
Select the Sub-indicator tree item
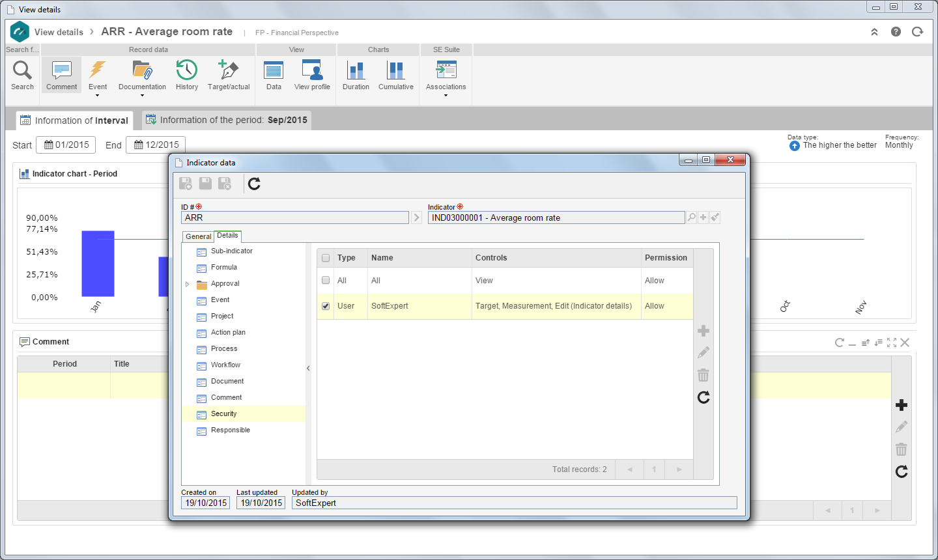(x=232, y=251)
